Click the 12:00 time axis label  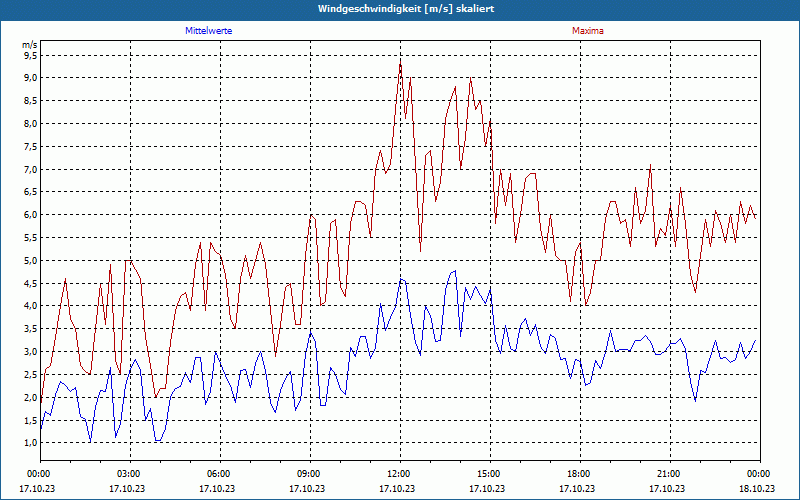coord(400,474)
